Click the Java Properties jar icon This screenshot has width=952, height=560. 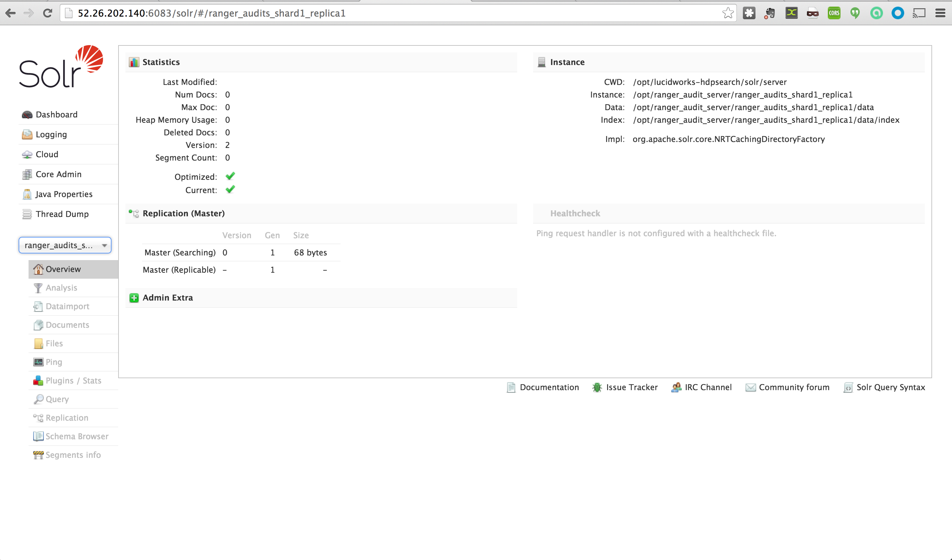click(27, 194)
